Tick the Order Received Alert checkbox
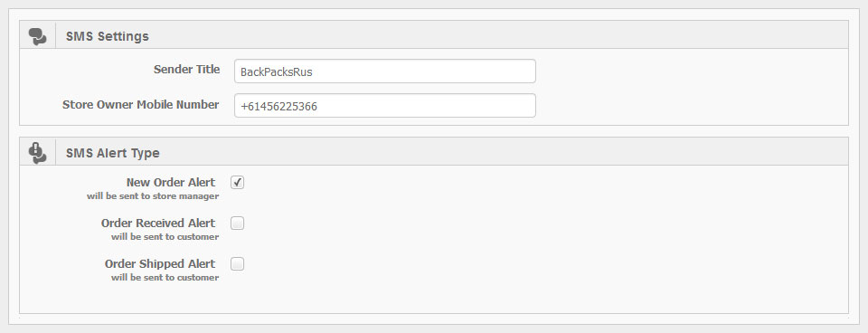Screen dimensions: 868x333 pyautogui.click(x=238, y=224)
